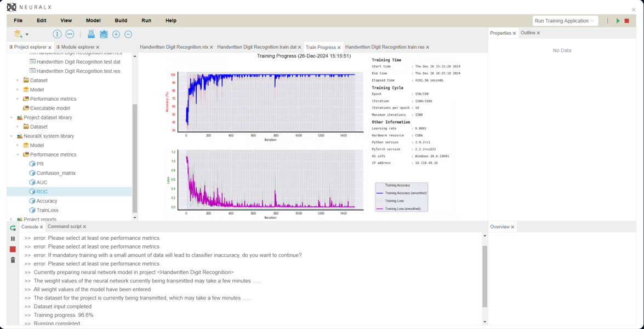Select Confusion_matrix in performance metrics
This screenshot has height=329, width=644.
click(56, 173)
